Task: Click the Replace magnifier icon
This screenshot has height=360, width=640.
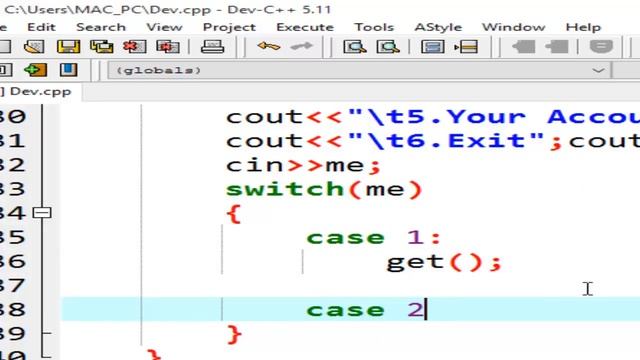Action: tap(388, 47)
